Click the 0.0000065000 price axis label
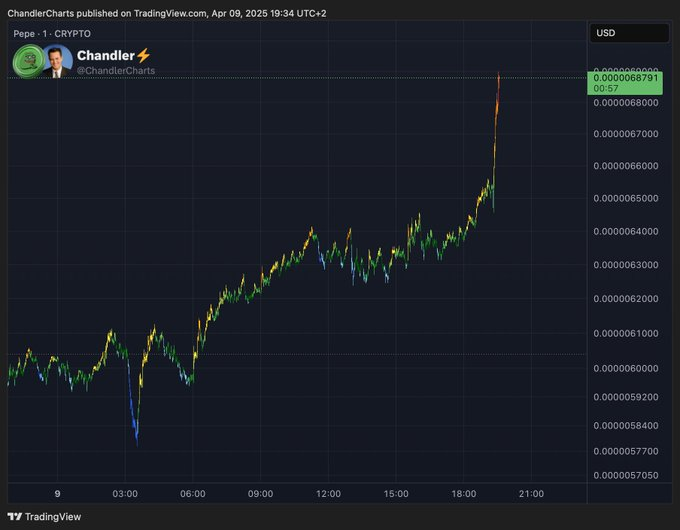The height and width of the screenshot is (530, 680). click(625, 198)
